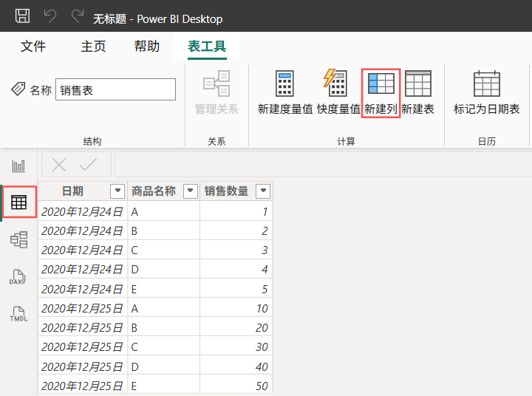Click 快度量值 lightning calculator icon
This screenshot has width=532, height=396.
(x=335, y=83)
